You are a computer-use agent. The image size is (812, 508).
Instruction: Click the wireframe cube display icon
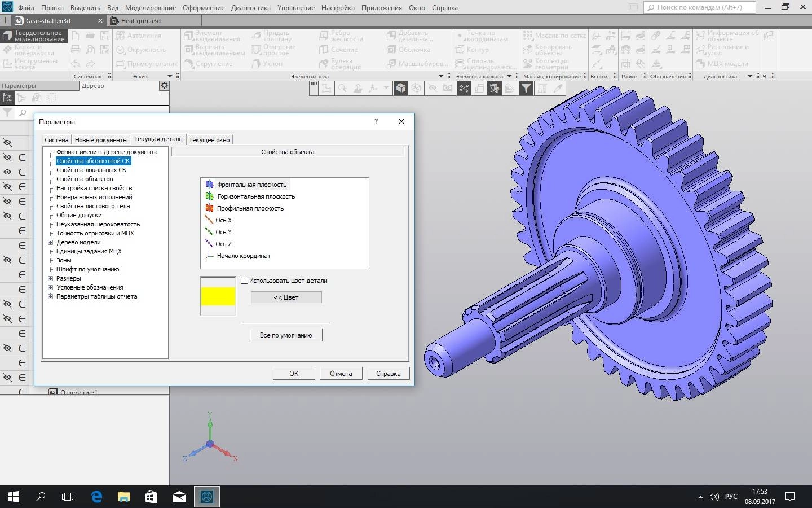(x=416, y=88)
